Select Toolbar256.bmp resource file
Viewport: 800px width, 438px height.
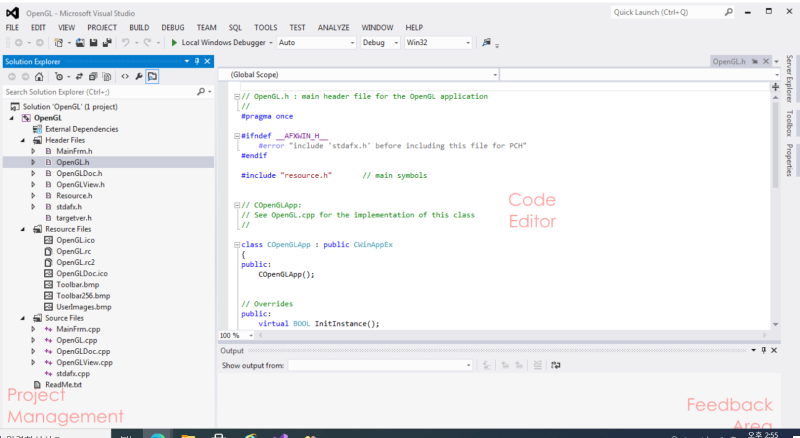tap(83, 296)
